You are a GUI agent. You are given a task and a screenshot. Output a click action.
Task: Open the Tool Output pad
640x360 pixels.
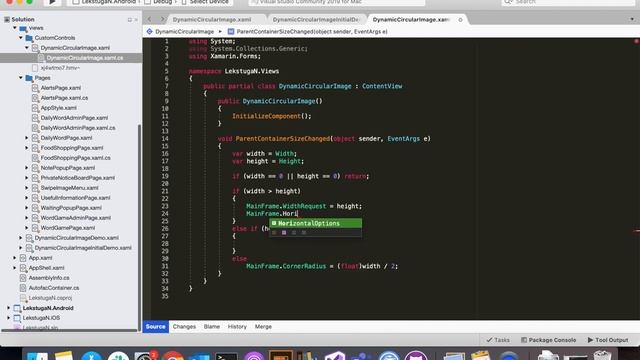click(x=608, y=340)
